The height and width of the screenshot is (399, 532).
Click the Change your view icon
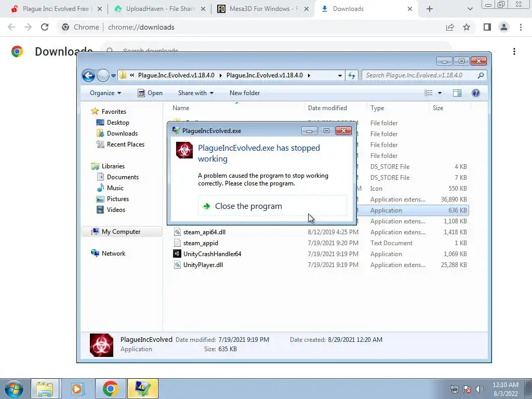[429, 93]
